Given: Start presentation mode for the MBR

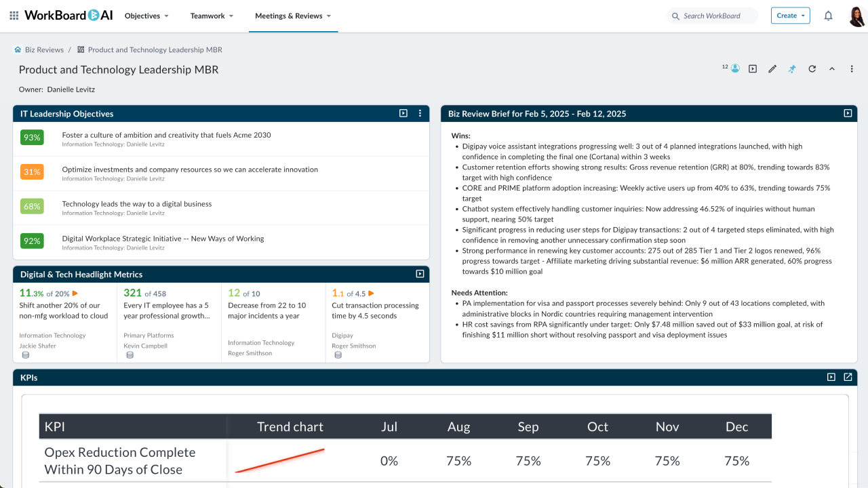Looking at the screenshot, I should pyautogui.click(x=753, y=68).
